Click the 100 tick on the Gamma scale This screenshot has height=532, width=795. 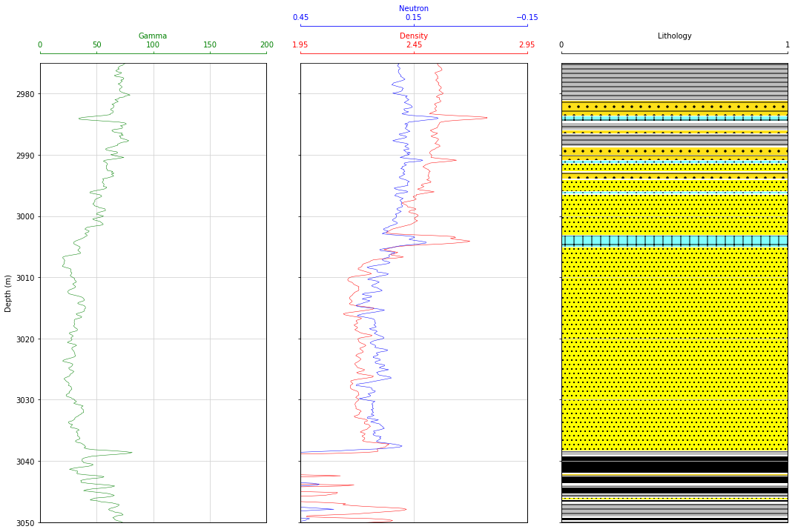153,45
